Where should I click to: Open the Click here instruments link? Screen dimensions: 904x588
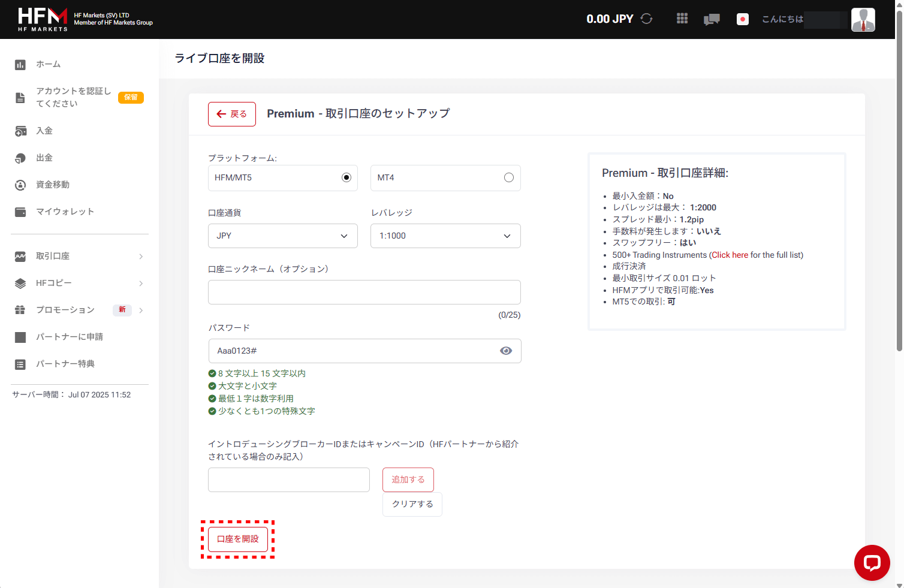pyautogui.click(x=730, y=255)
